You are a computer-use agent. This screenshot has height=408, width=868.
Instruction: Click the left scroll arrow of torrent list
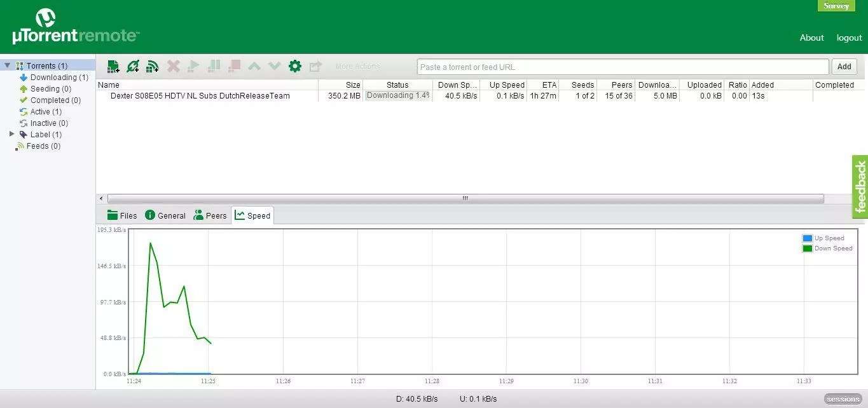(x=100, y=198)
